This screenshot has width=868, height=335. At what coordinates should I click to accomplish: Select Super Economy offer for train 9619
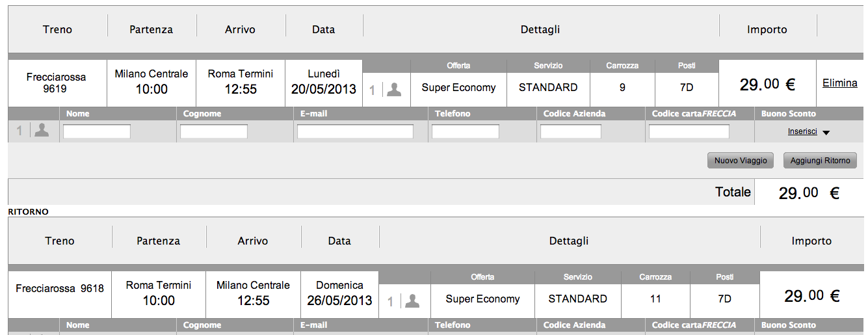(x=458, y=87)
